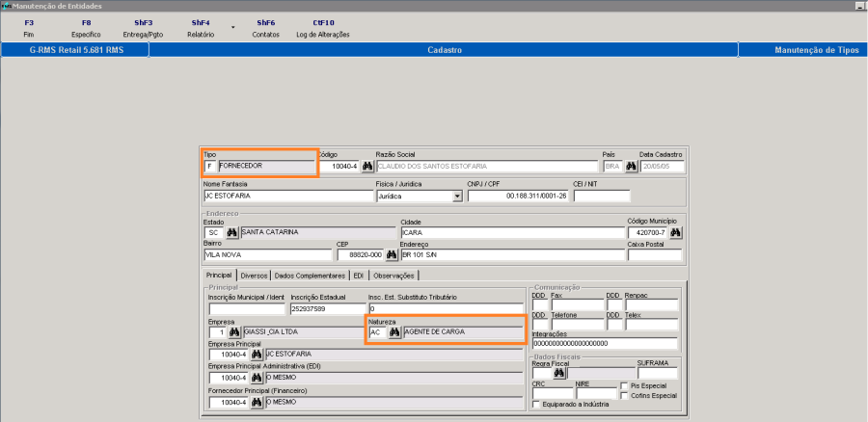
Task: Click the CNPJ / CPF field
Action: (x=518, y=196)
